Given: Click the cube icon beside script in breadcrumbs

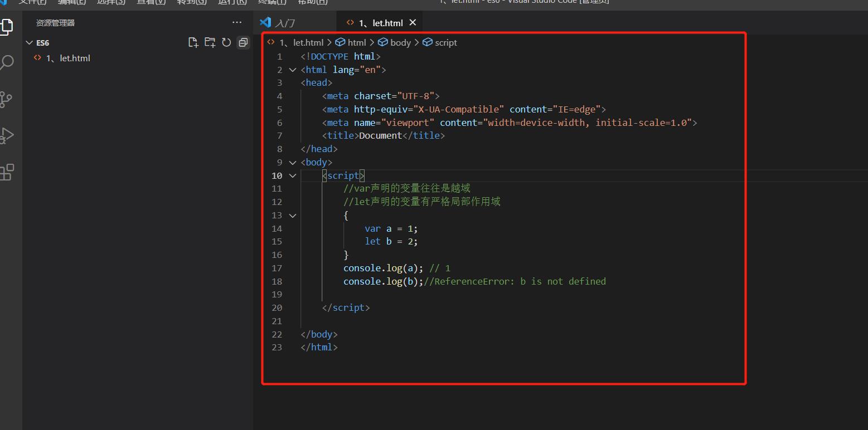Looking at the screenshot, I should pos(428,42).
